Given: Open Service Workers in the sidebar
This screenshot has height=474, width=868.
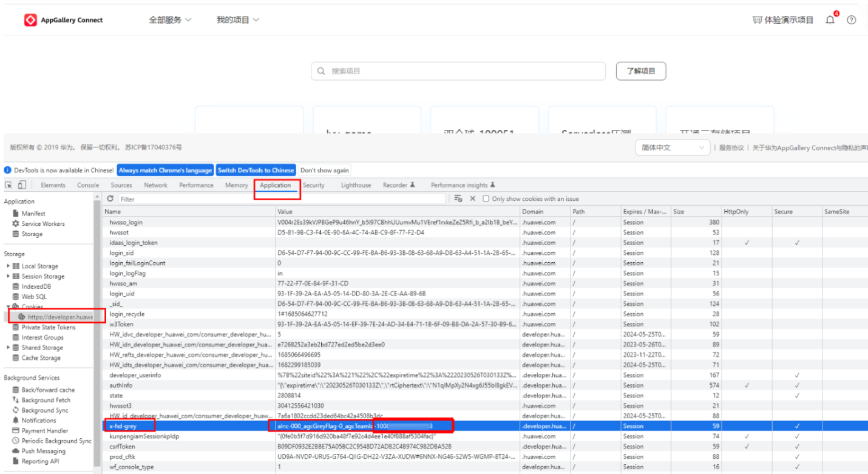Looking at the screenshot, I should (x=38, y=224).
